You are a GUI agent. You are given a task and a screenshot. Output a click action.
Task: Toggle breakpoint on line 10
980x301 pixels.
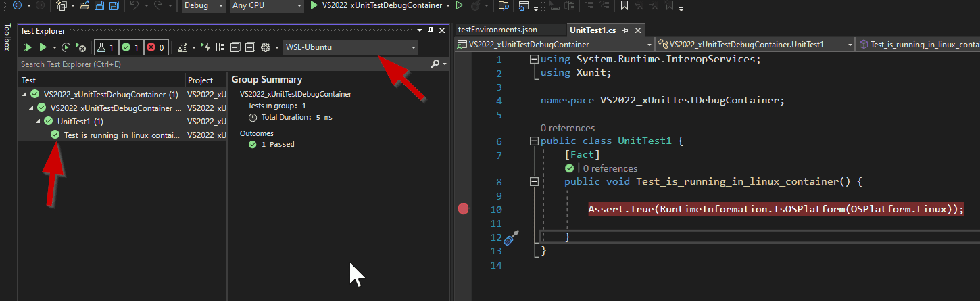463,209
